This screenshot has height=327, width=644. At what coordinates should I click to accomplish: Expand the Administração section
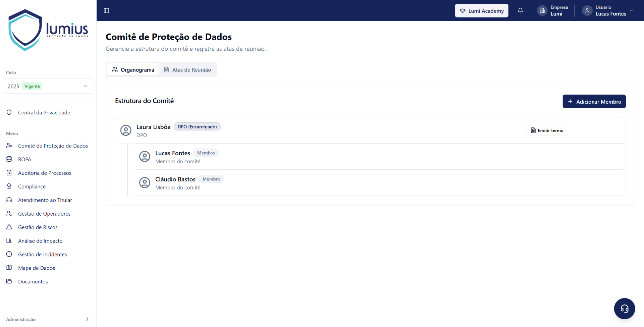(x=48, y=319)
